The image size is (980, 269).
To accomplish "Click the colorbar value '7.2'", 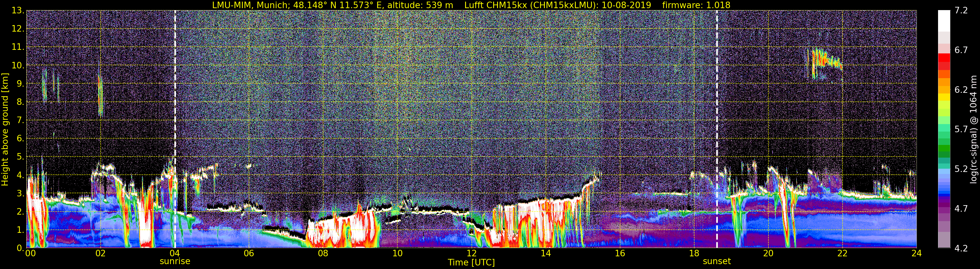I will (x=961, y=10).
